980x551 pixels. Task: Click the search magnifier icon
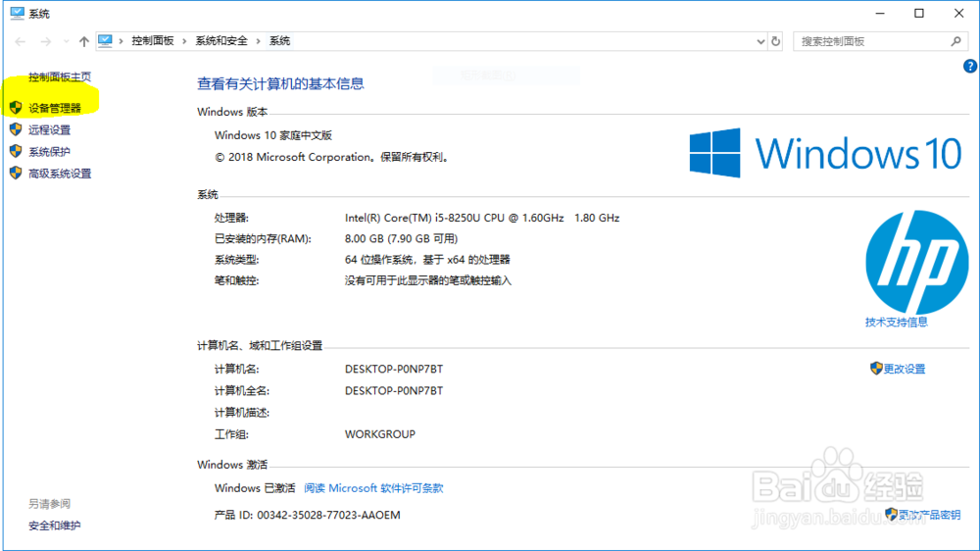pos(955,41)
